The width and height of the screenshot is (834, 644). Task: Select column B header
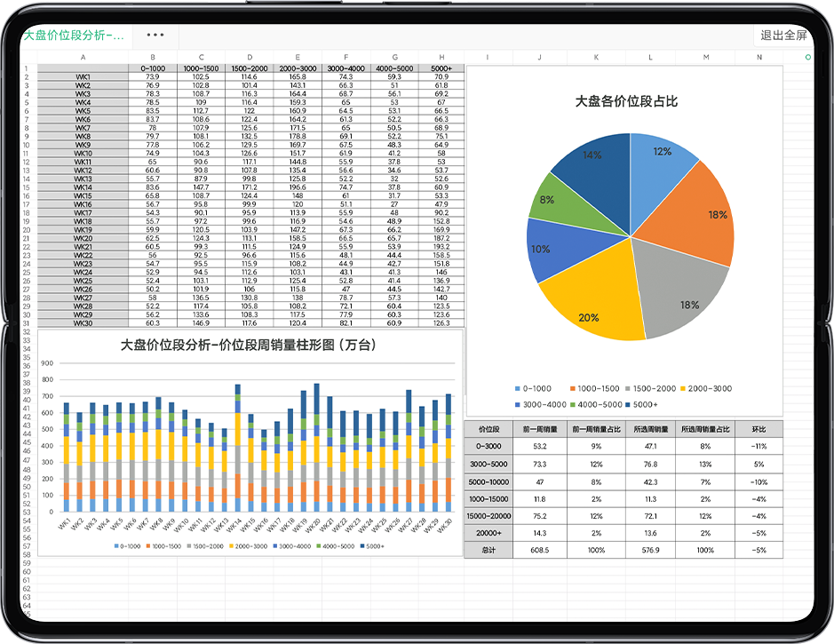pyautogui.click(x=153, y=57)
